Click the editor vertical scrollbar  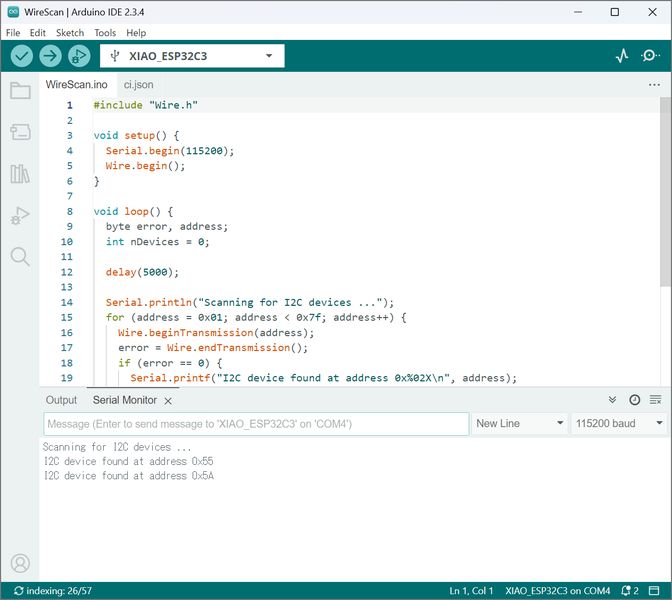coord(665,192)
